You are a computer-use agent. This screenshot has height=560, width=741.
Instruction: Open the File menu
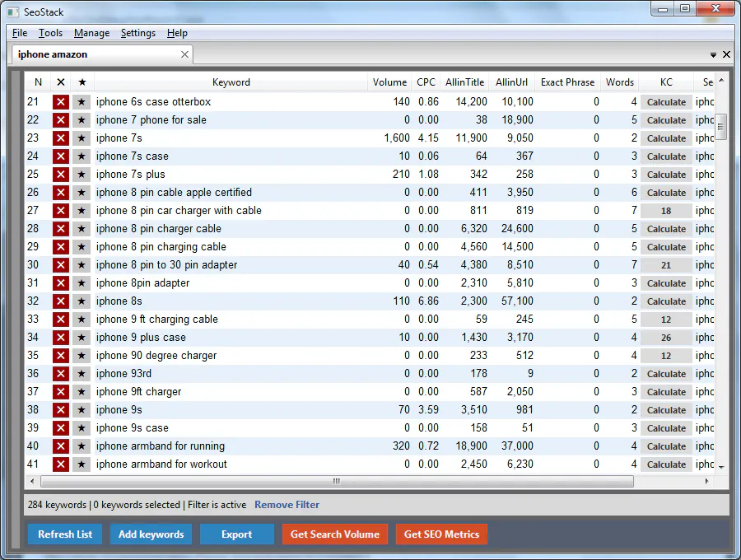[20, 33]
